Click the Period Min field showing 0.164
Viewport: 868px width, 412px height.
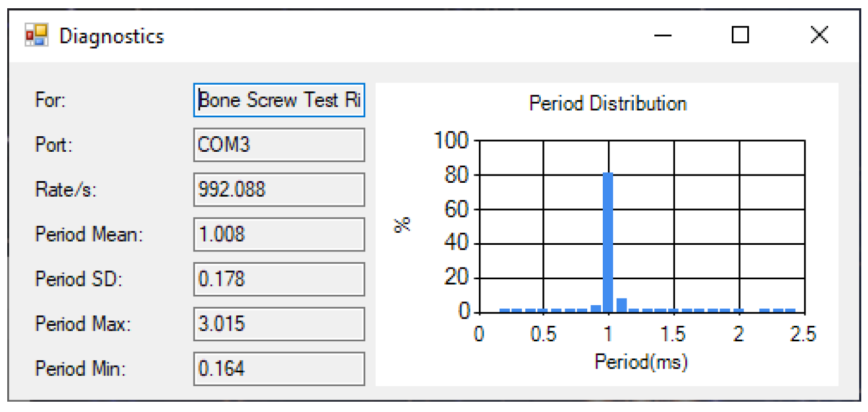tap(279, 369)
